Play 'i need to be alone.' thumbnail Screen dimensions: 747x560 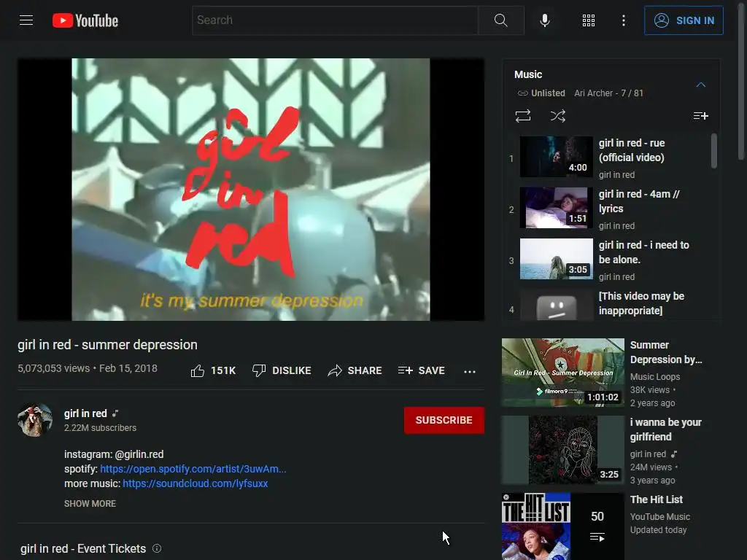click(556, 259)
